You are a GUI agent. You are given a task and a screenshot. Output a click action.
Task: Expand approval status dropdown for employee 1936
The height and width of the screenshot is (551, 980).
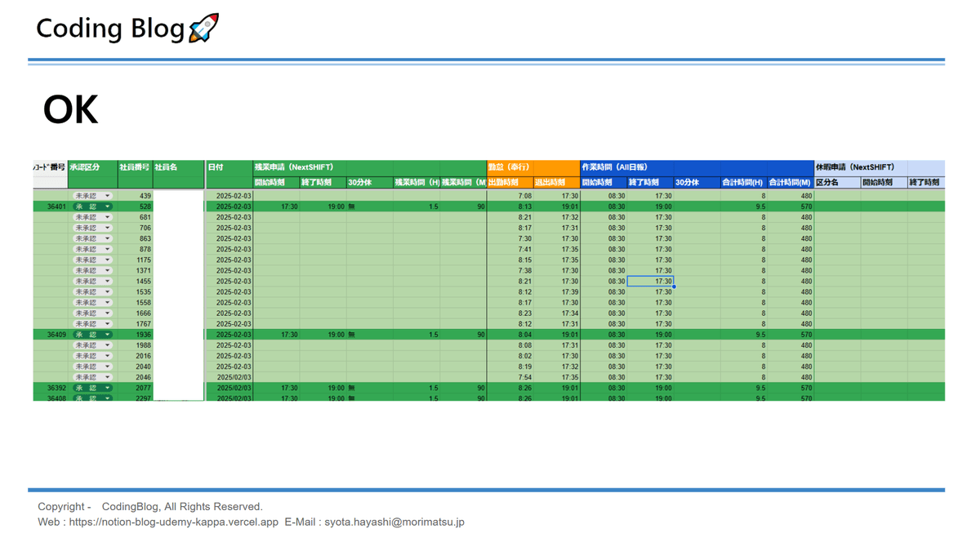point(107,335)
